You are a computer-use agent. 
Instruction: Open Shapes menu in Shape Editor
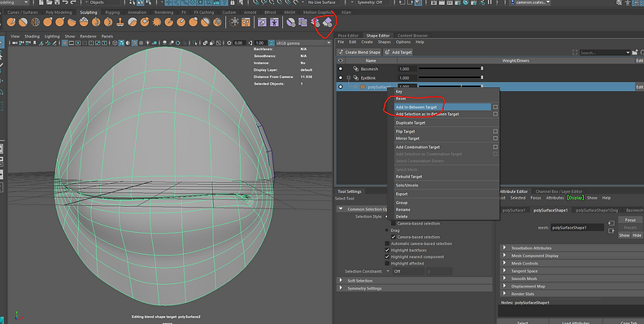click(384, 42)
